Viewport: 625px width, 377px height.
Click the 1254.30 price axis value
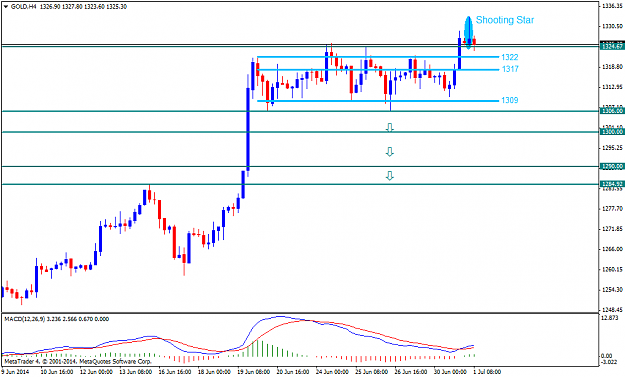click(613, 290)
